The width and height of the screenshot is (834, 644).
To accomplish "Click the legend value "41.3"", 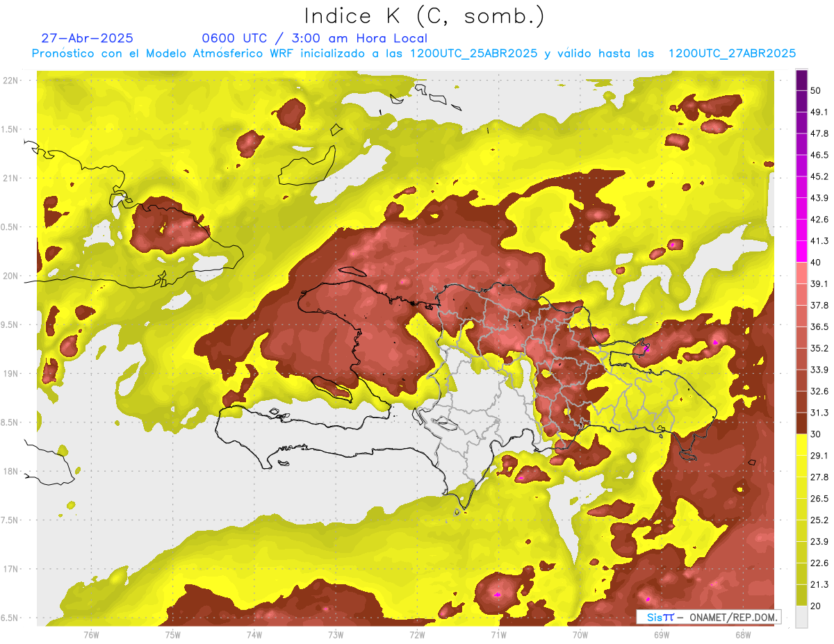I will pyautogui.click(x=819, y=241).
